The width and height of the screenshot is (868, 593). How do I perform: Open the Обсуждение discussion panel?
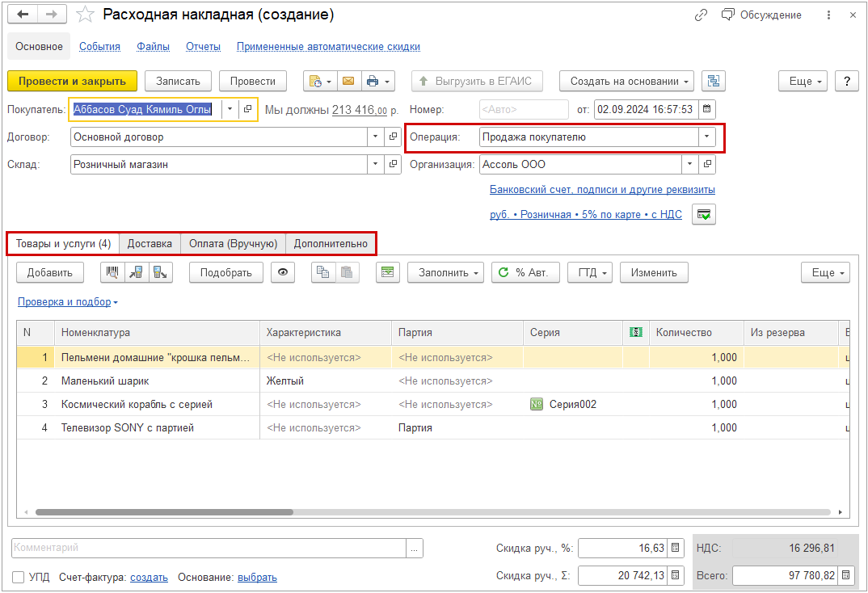point(761,15)
